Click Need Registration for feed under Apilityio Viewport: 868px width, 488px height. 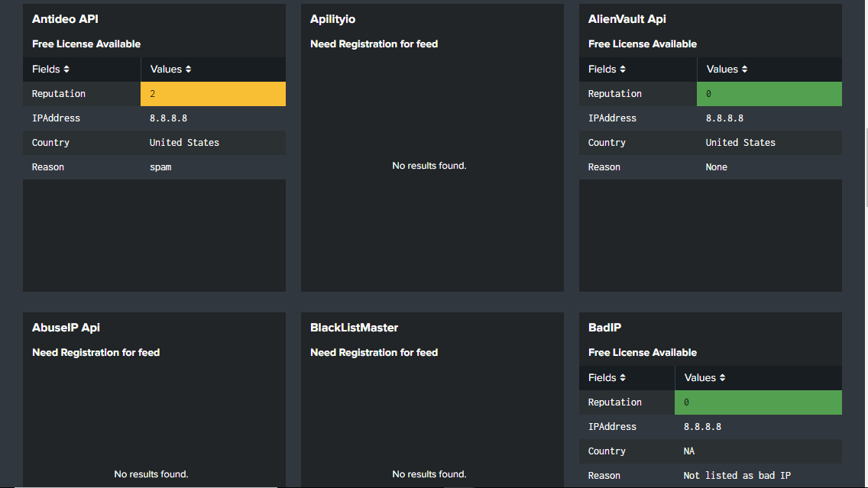coord(374,44)
